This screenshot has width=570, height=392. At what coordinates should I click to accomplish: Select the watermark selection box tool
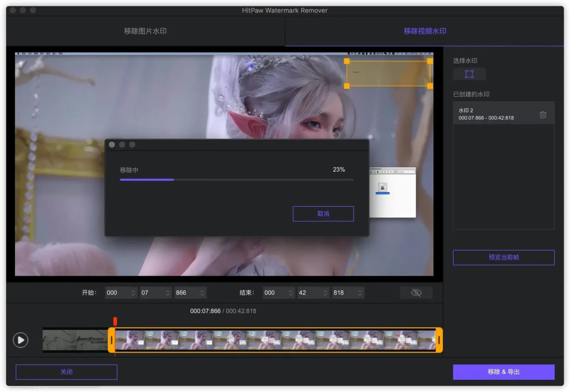pyautogui.click(x=469, y=74)
